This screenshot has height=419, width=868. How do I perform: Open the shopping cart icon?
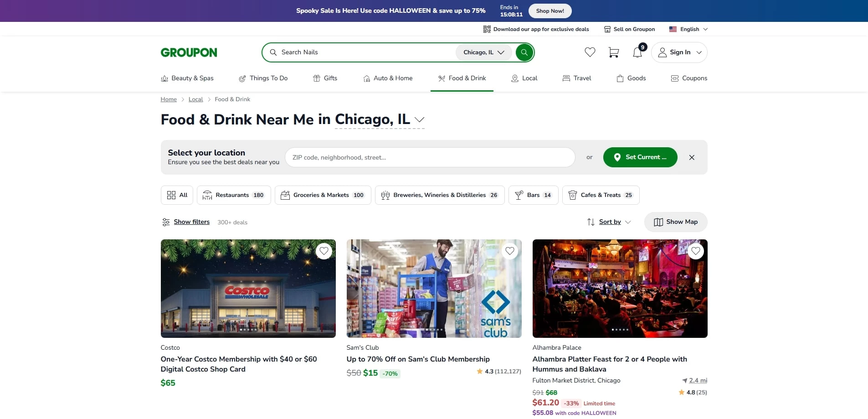[613, 52]
